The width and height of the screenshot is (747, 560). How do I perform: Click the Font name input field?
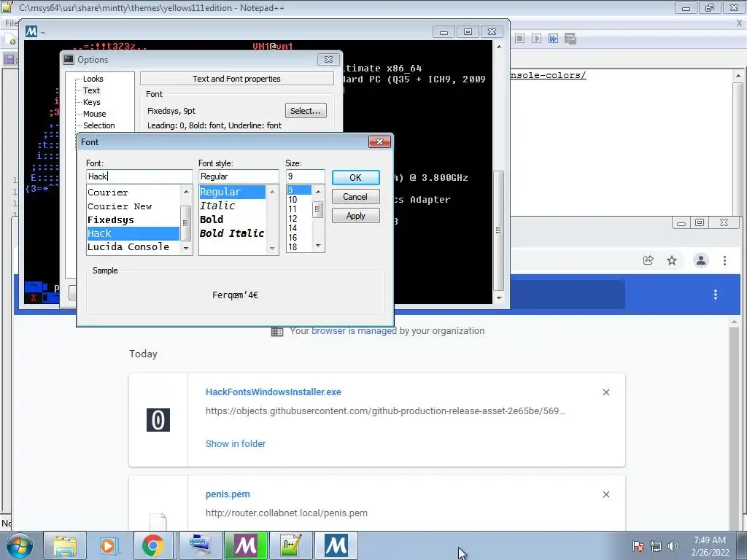coord(139,176)
